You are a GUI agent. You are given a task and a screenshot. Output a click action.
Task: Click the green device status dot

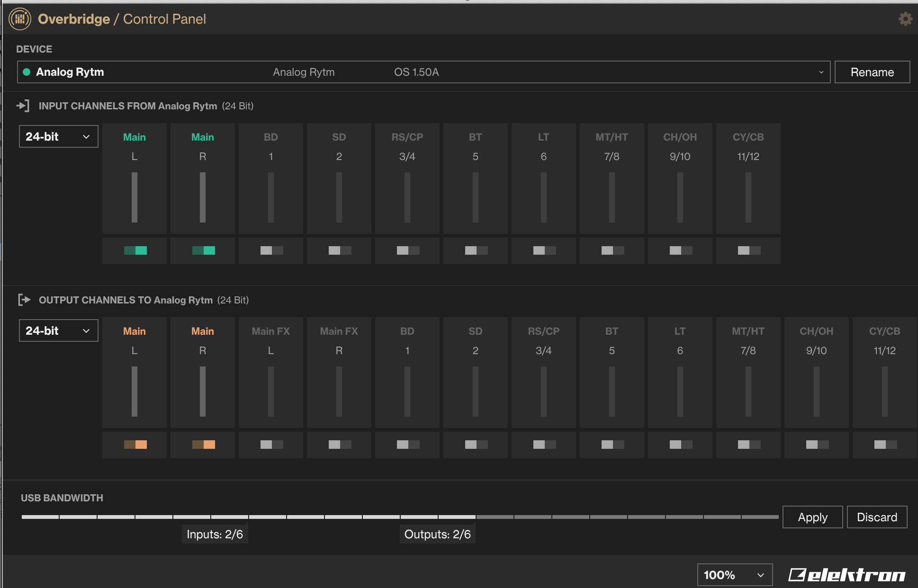click(27, 72)
